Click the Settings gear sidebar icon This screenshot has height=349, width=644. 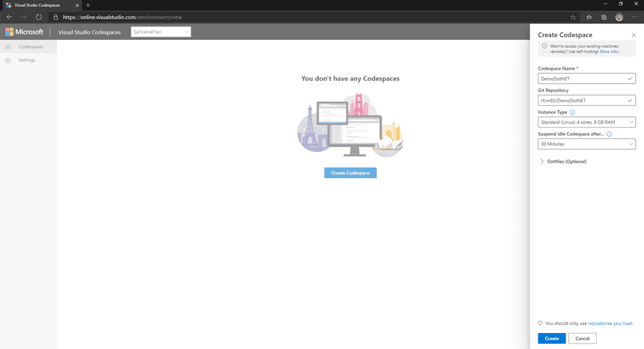coord(8,60)
